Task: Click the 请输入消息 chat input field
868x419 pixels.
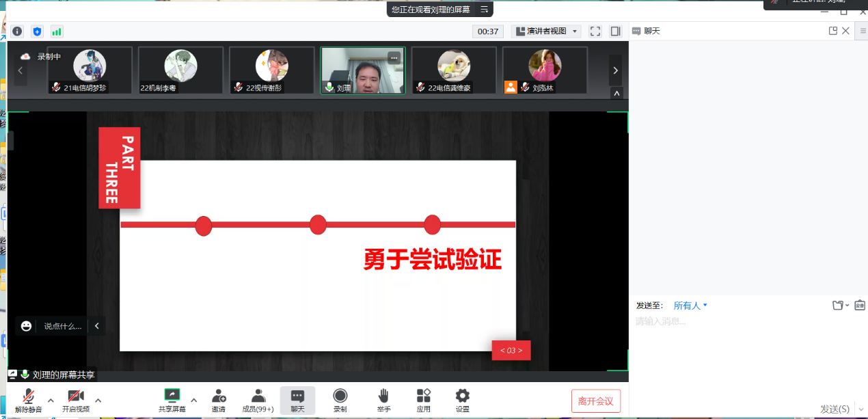Action: tap(745, 355)
